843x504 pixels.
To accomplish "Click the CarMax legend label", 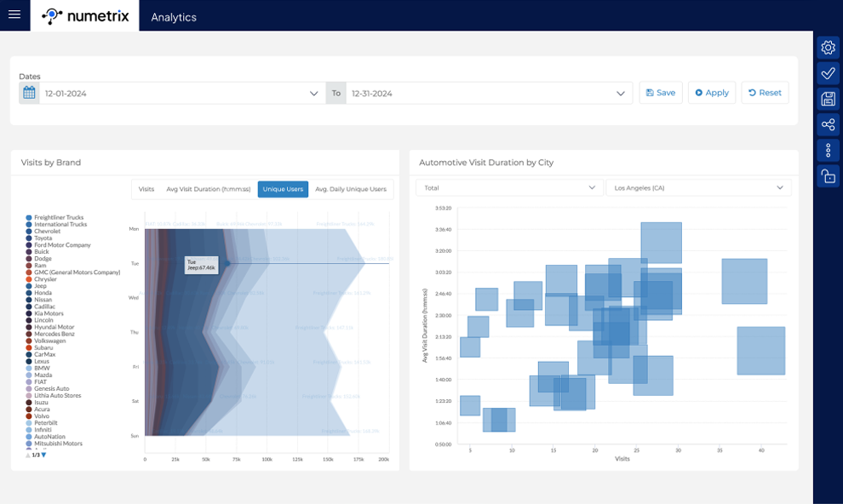I will [x=44, y=355].
